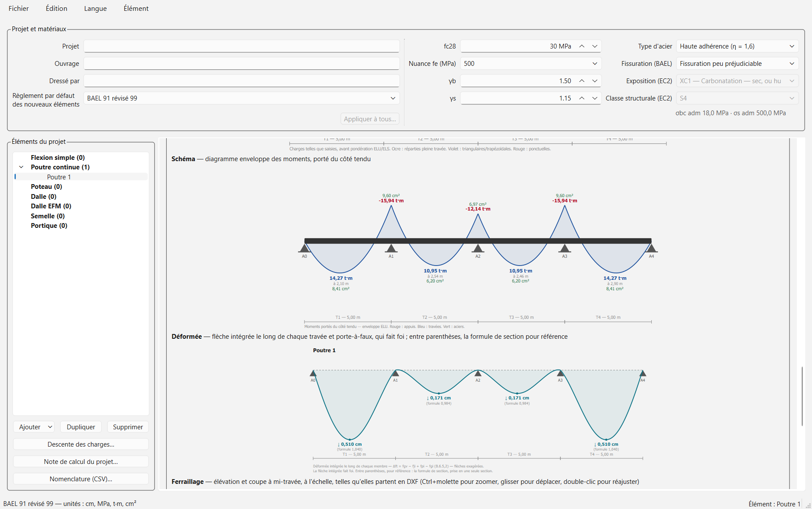812x509 pixels.
Task: Click the Dupliquer button
Action: point(81,427)
